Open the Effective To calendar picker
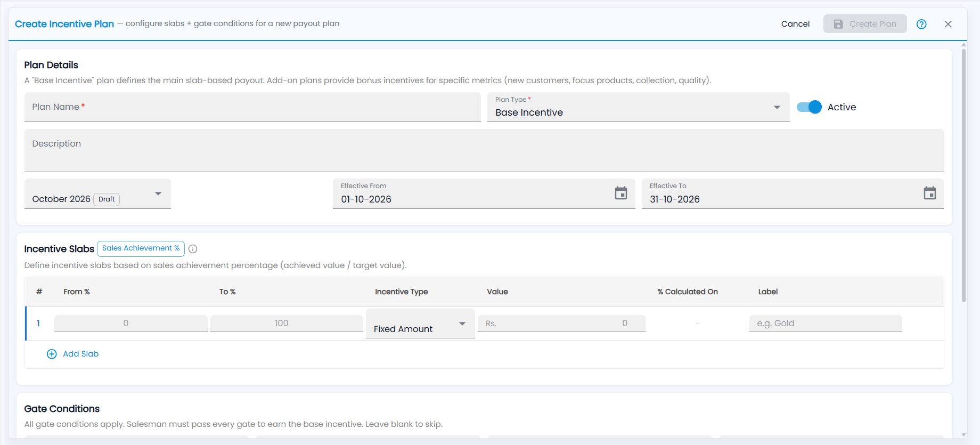 coord(930,193)
